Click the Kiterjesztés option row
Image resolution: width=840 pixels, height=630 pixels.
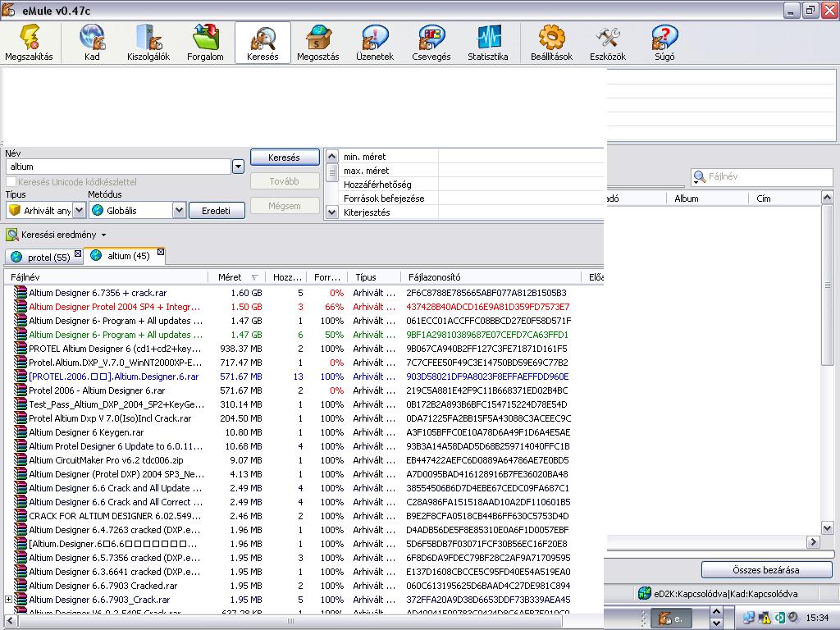coord(472,212)
